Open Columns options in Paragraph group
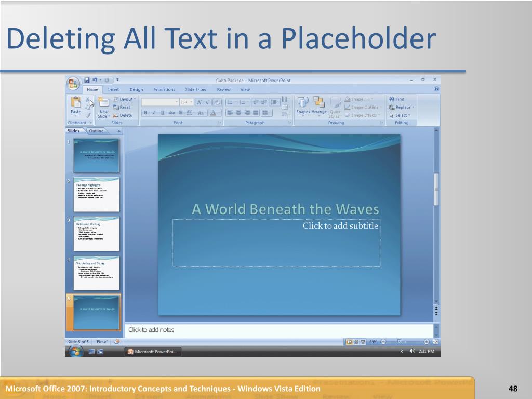 pyautogui.click(x=265, y=113)
